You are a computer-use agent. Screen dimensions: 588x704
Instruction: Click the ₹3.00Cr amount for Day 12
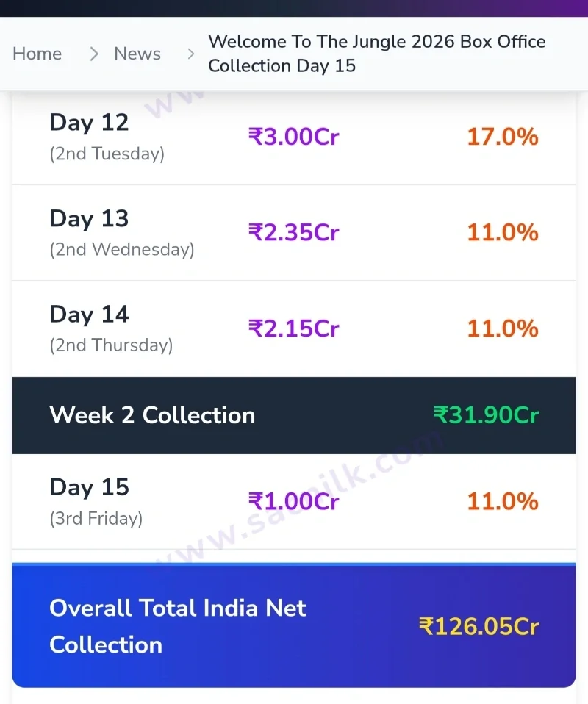[x=294, y=137]
